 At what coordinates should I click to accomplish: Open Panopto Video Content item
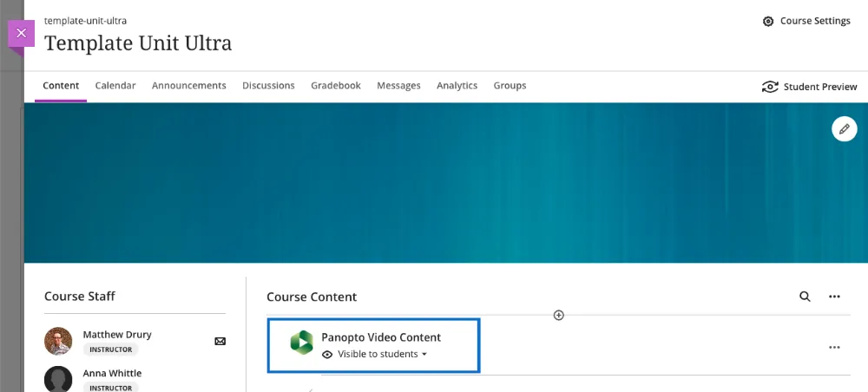pyautogui.click(x=381, y=337)
